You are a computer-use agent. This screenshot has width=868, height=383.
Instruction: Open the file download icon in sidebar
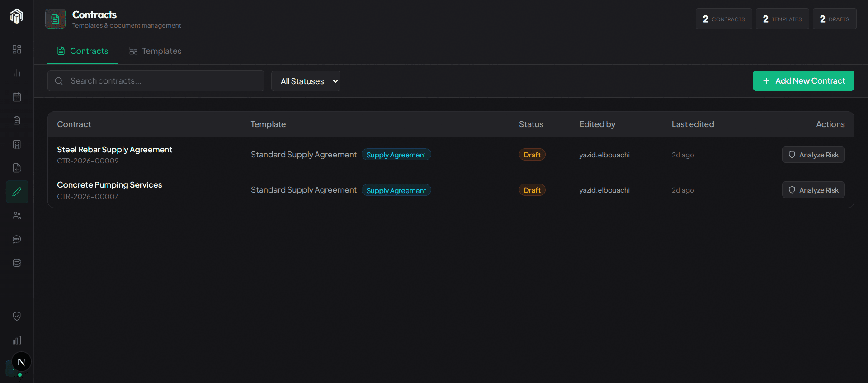17,168
